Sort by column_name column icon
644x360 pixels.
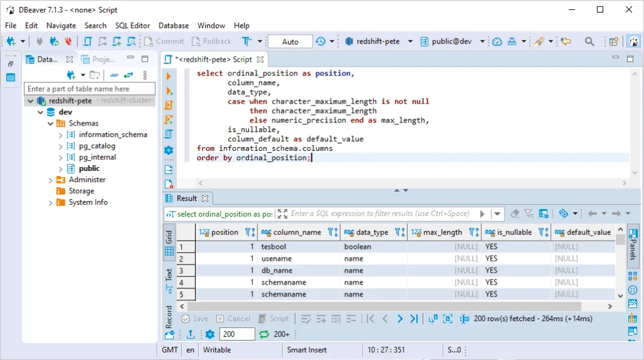(x=333, y=232)
